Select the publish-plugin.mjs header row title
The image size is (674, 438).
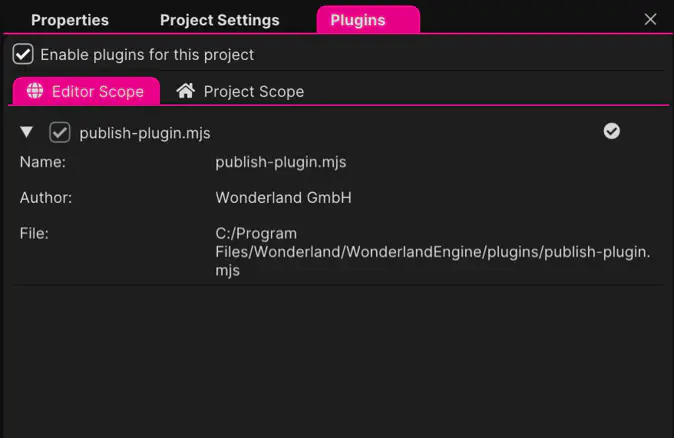[145, 132]
